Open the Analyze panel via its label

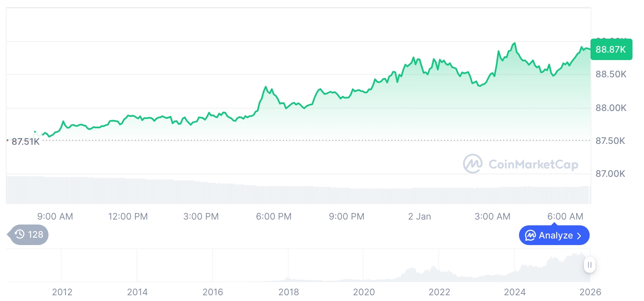tap(556, 236)
